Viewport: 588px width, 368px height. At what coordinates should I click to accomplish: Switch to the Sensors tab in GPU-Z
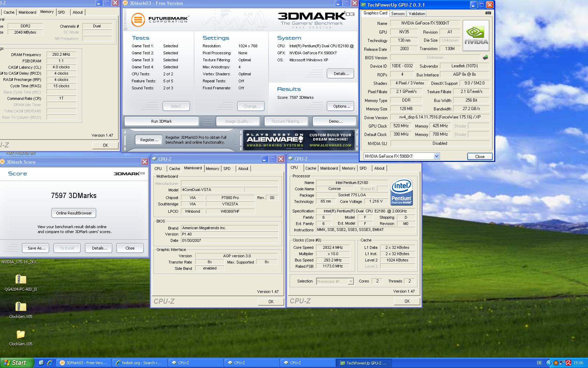pyautogui.click(x=398, y=13)
